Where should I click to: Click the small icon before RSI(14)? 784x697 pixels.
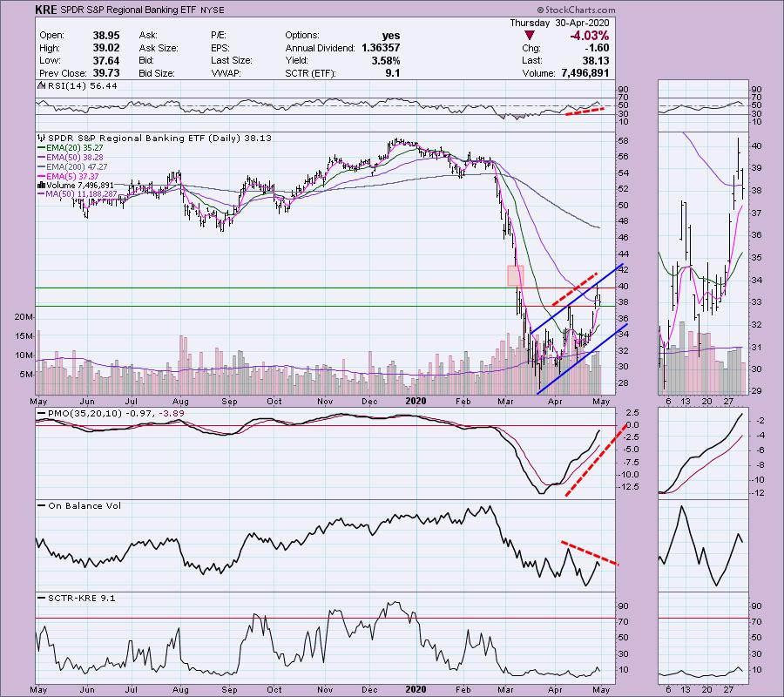tap(42, 85)
